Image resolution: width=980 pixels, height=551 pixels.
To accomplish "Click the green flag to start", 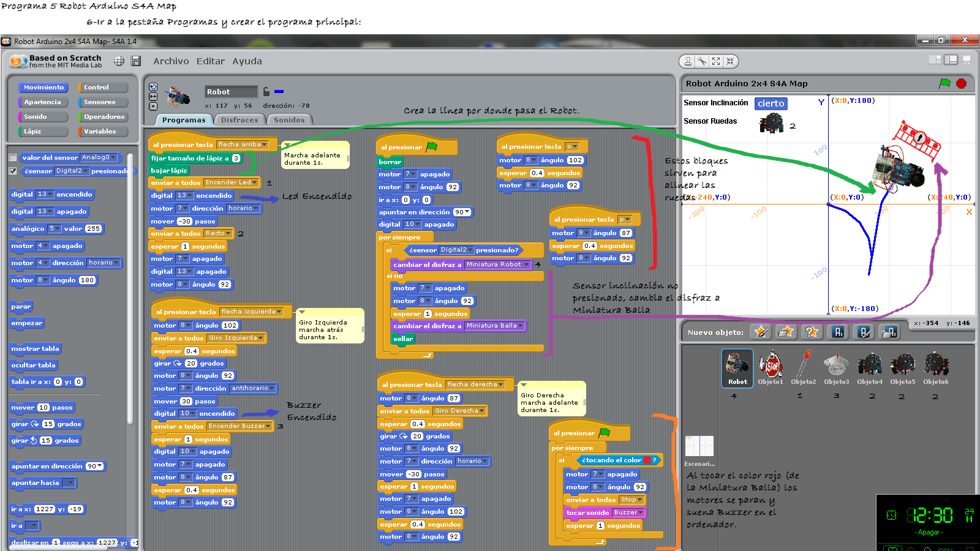I will [945, 84].
